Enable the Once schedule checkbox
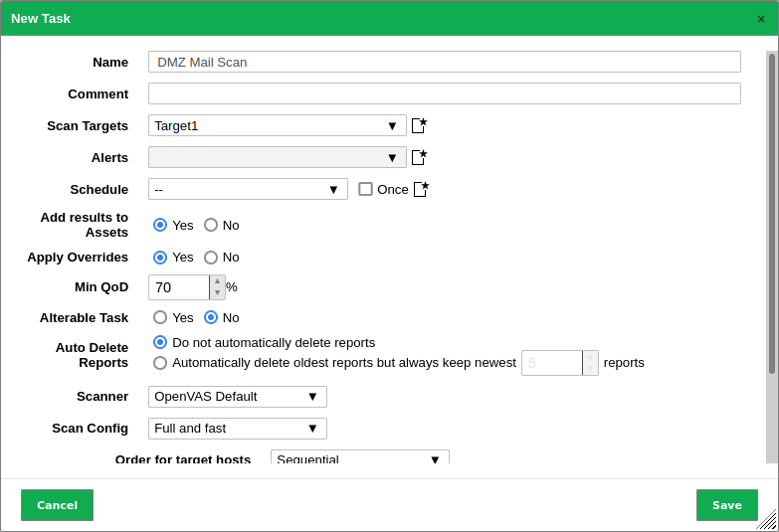Viewport: 779px width, 532px height. [365, 189]
